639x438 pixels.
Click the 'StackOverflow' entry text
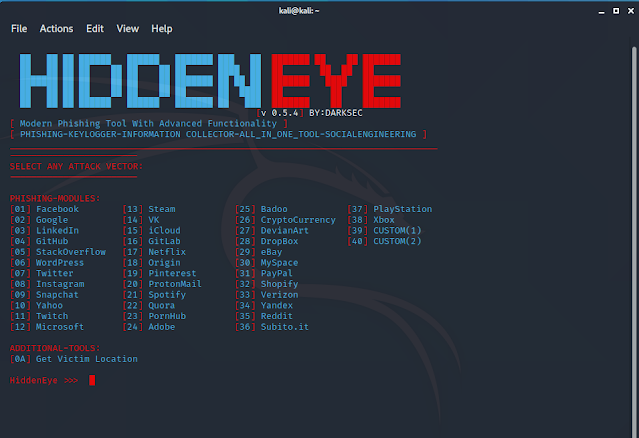pyautogui.click(x=71, y=252)
